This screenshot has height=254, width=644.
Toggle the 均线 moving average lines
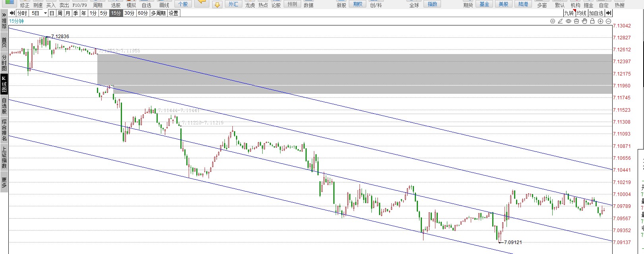point(582,13)
